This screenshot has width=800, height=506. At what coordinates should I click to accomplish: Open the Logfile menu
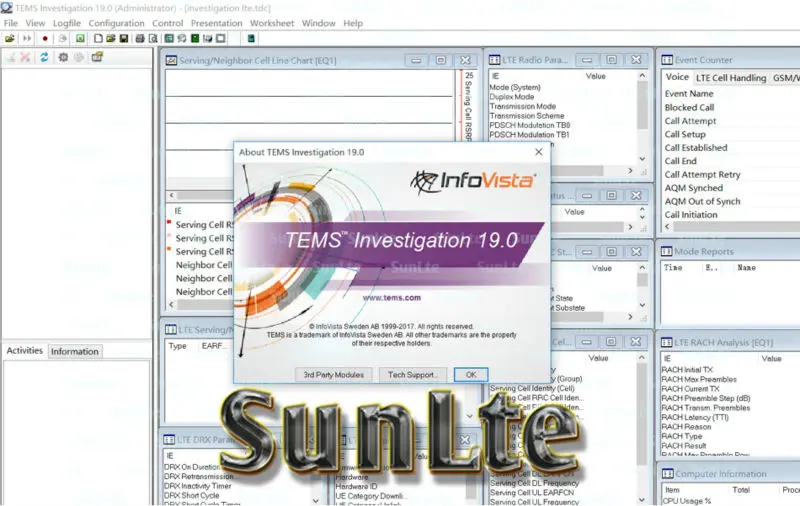click(x=67, y=23)
